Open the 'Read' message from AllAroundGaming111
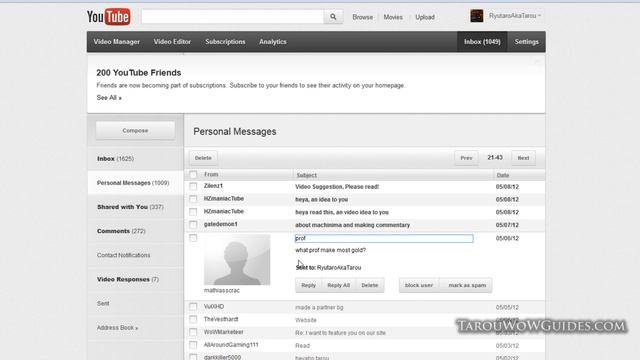 [x=302, y=346]
